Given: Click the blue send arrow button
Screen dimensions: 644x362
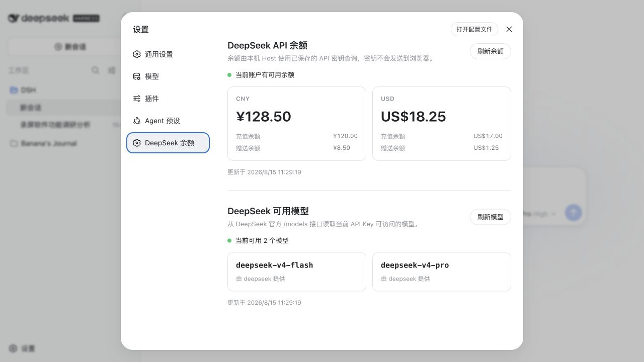Looking at the screenshot, I should [574, 213].
